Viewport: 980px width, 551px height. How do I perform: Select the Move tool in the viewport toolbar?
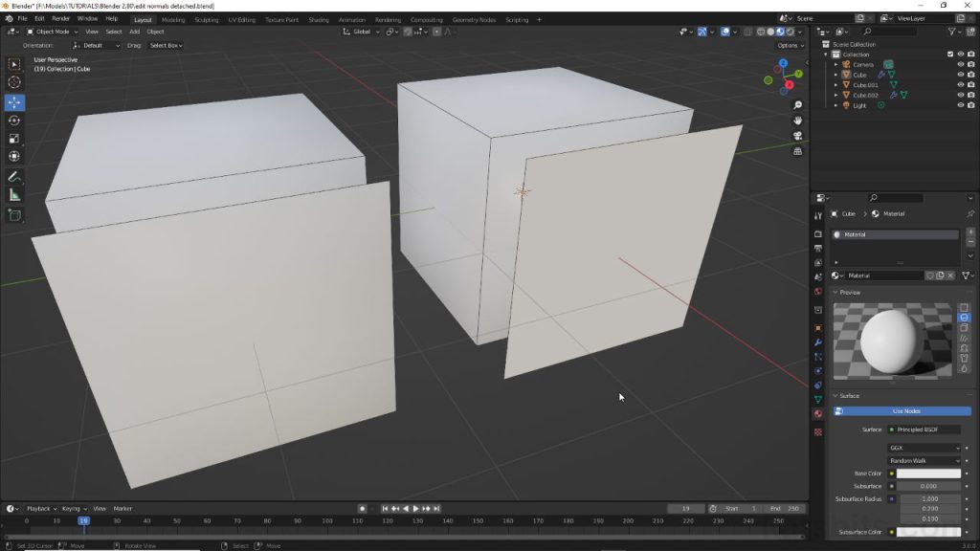coord(14,101)
